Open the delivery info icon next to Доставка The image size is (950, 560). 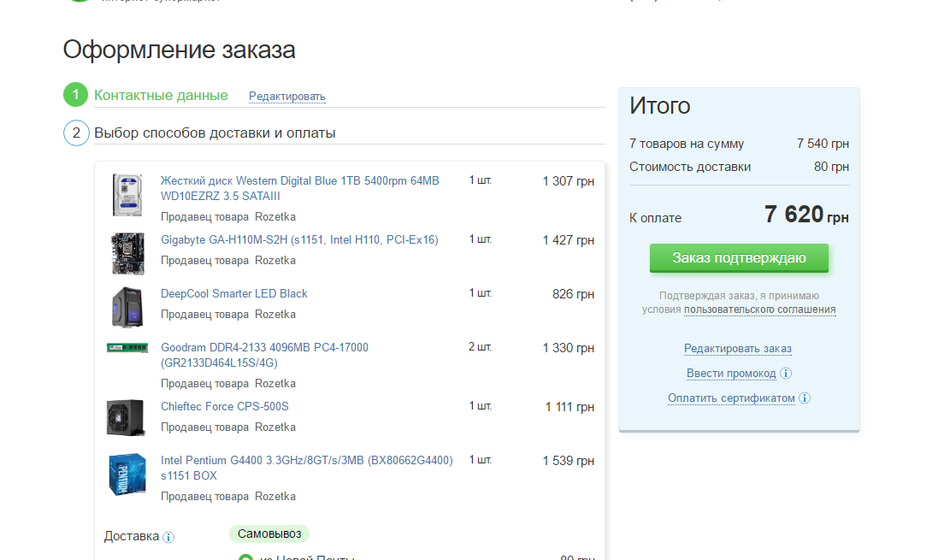pyautogui.click(x=168, y=537)
